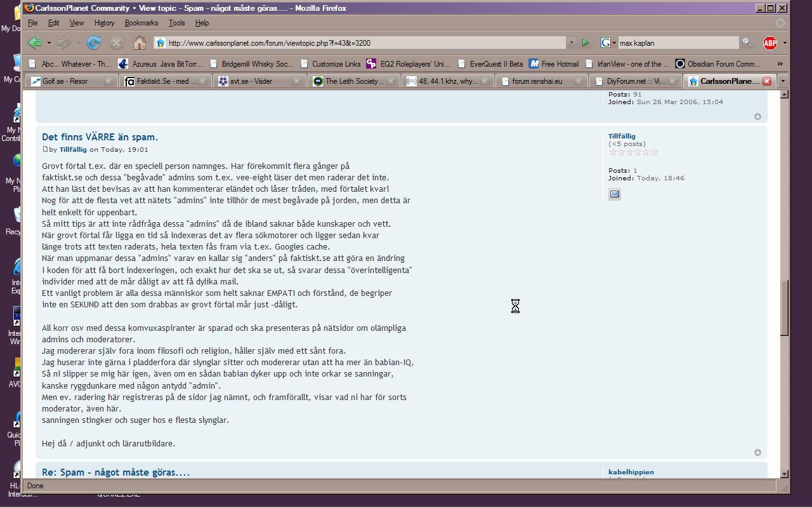
Task: Open the Bookmarks menu
Action: [x=141, y=23]
